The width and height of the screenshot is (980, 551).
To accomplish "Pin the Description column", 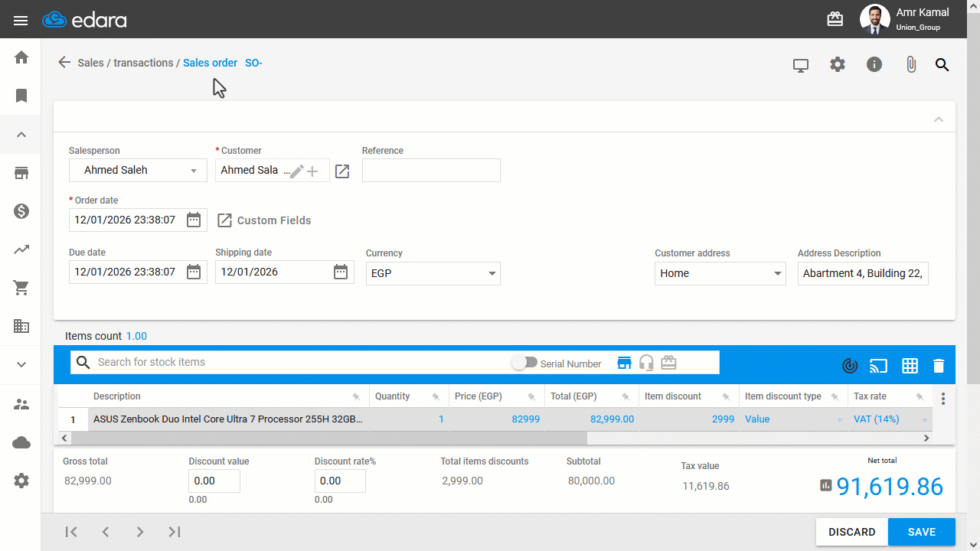I will pos(356,396).
